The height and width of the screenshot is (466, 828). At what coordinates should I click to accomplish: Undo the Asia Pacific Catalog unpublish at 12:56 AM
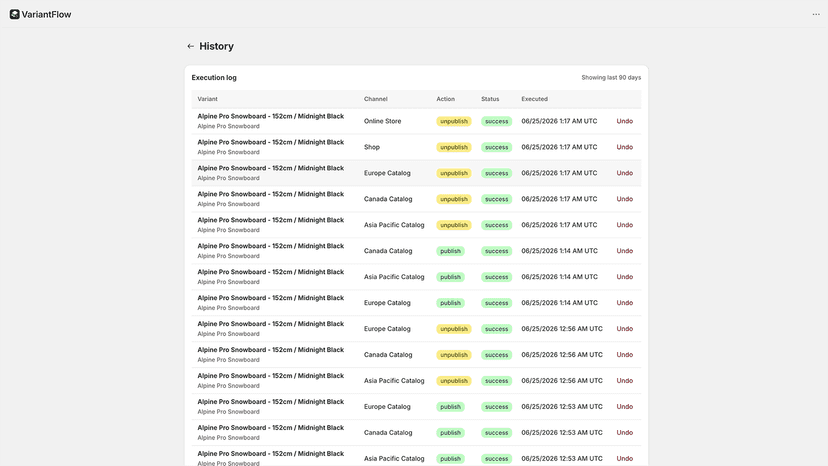pyautogui.click(x=624, y=380)
